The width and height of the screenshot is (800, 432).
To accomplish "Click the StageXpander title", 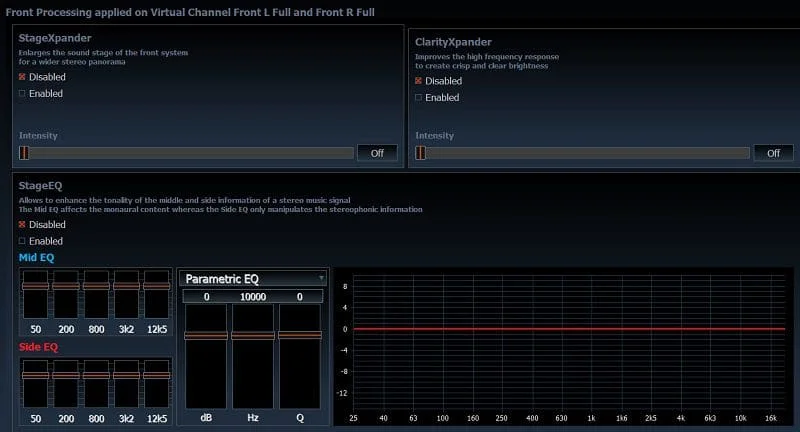I will click(55, 38).
